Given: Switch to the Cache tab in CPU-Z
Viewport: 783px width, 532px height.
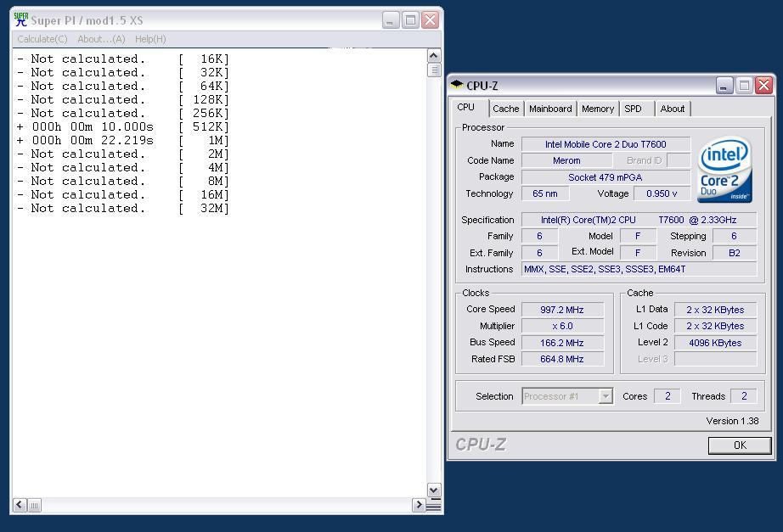Looking at the screenshot, I should pos(506,109).
